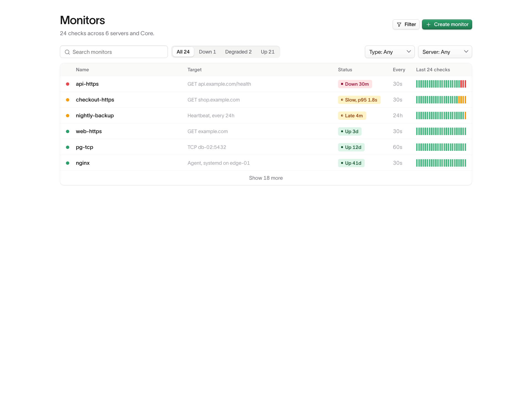This screenshot has width=532, height=416.
Task: Expand list with Show 18 more
Action: 266,178
